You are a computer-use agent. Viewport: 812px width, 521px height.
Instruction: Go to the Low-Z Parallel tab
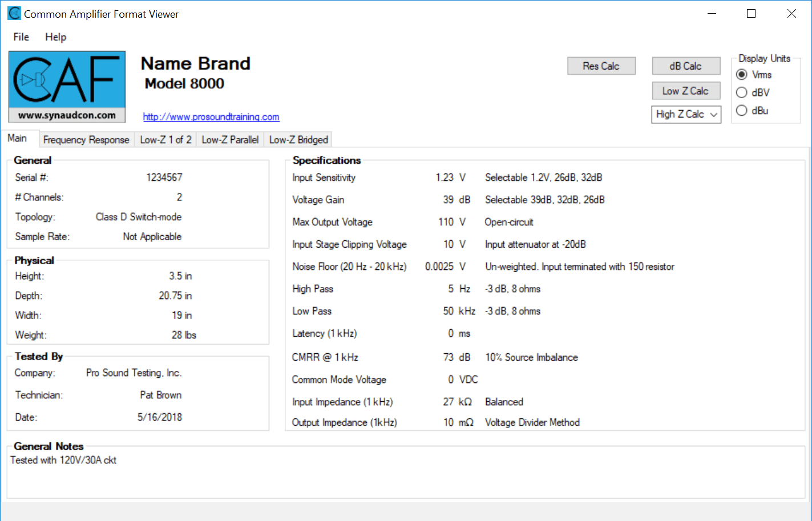pyautogui.click(x=230, y=140)
